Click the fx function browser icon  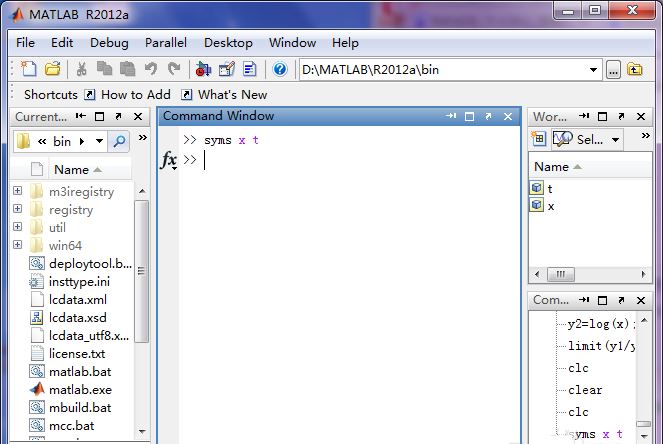coord(169,160)
